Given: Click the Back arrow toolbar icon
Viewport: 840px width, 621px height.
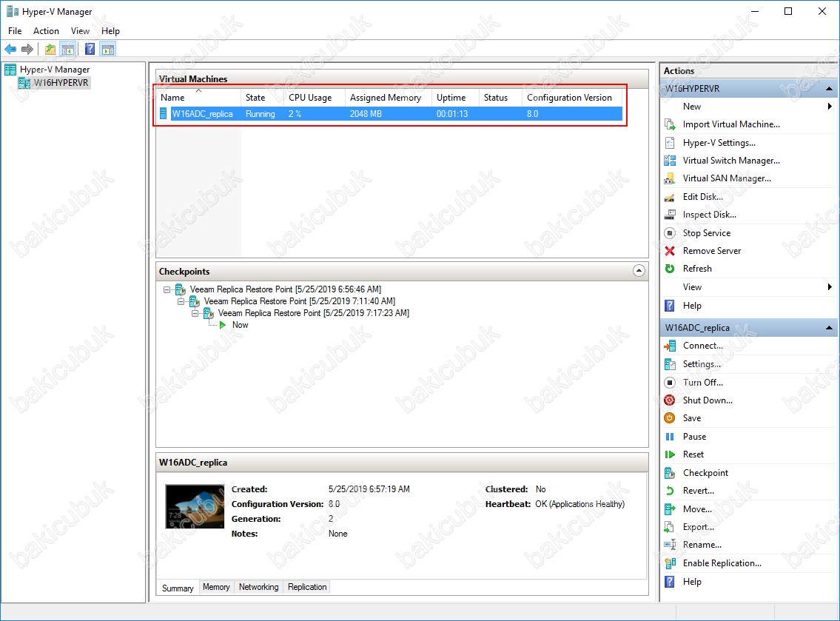Looking at the screenshot, I should coord(10,50).
